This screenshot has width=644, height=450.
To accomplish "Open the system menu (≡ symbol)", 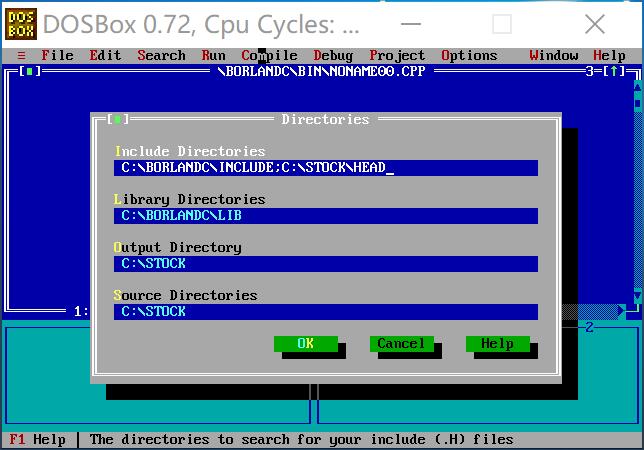I will coord(22,55).
